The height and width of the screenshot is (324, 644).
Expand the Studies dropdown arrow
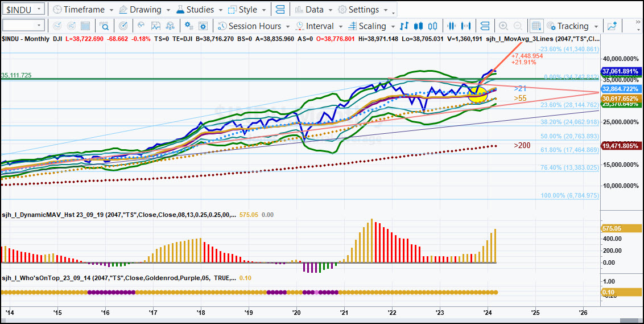[221, 10]
